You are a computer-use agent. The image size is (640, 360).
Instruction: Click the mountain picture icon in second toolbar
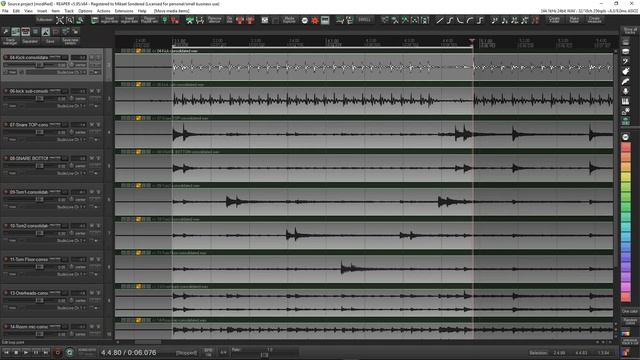point(45,31)
